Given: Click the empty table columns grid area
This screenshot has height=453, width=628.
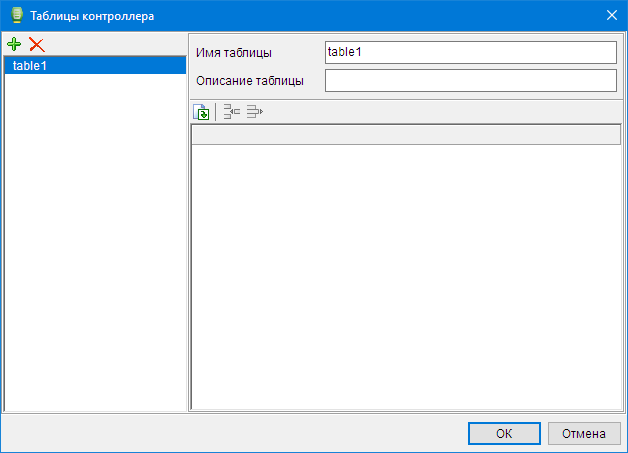Looking at the screenshot, I should (x=405, y=275).
